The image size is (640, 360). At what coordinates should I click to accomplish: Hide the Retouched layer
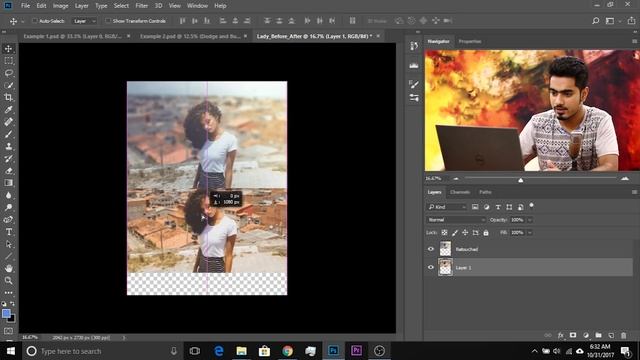click(x=431, y=249)
